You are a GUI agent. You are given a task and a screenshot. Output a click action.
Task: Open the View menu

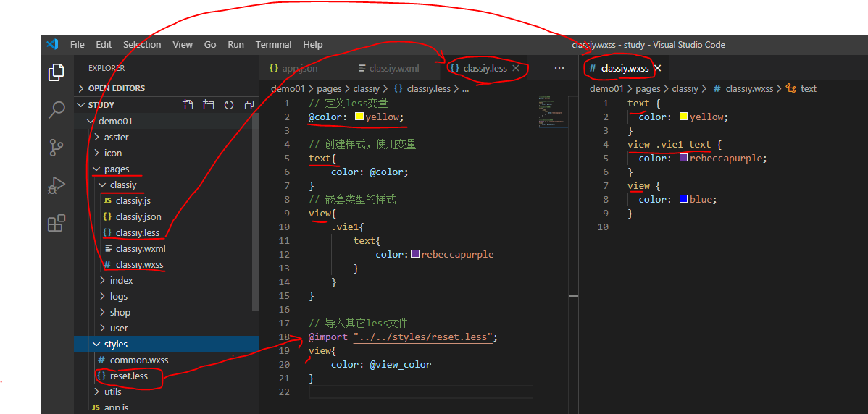(x=183, y=45)
